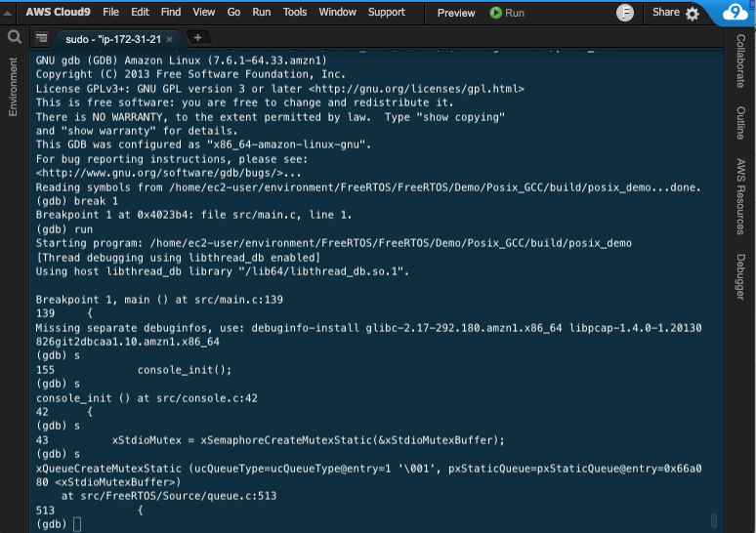Click the 'Starting program:' line
Viewport: 756px width, 533px height.
(x=334, y=243)
